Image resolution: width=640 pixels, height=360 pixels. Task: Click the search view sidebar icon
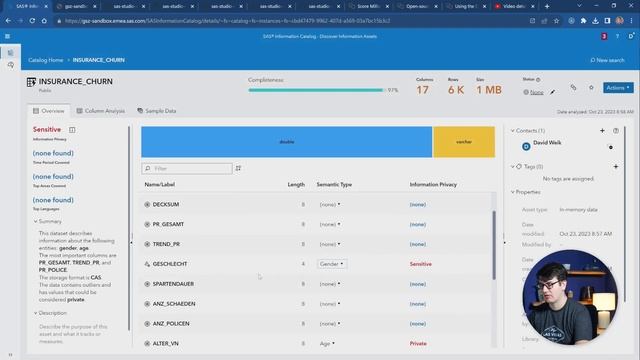pyautogui.click(x=11, y=65)
